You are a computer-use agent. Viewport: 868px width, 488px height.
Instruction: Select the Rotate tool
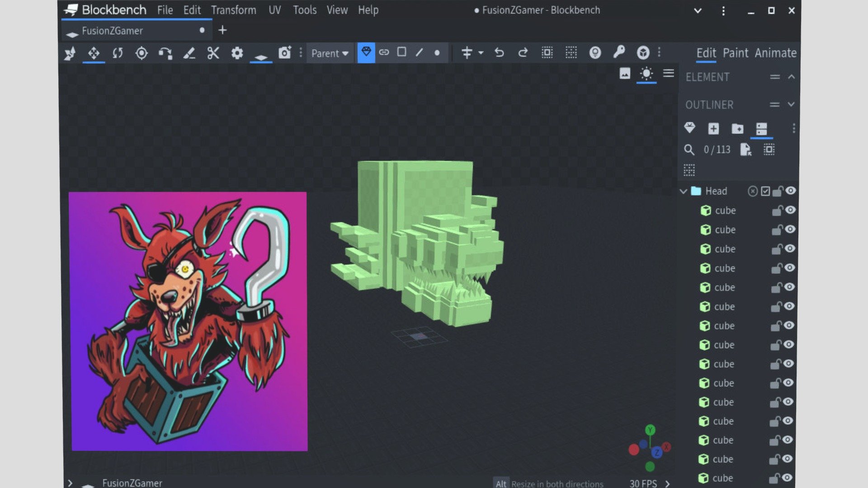(x=118, y=53)
